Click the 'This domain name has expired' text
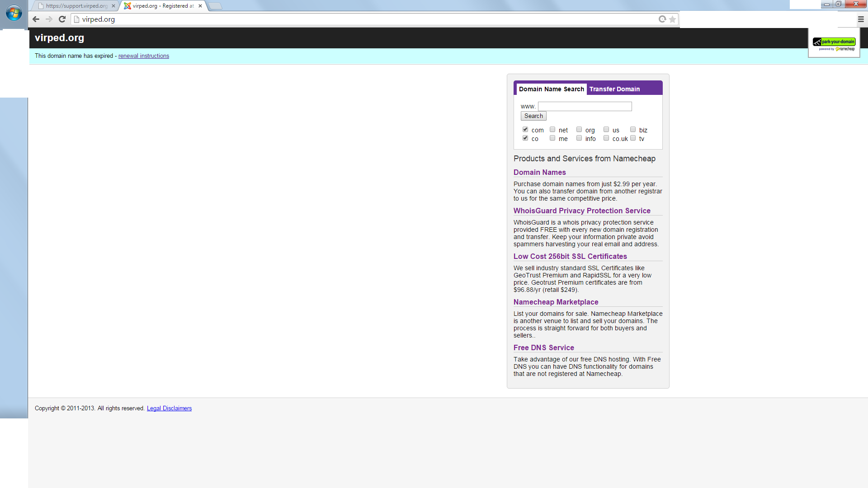The width and height of the screenshot is (868, 488). pos(74,56)
